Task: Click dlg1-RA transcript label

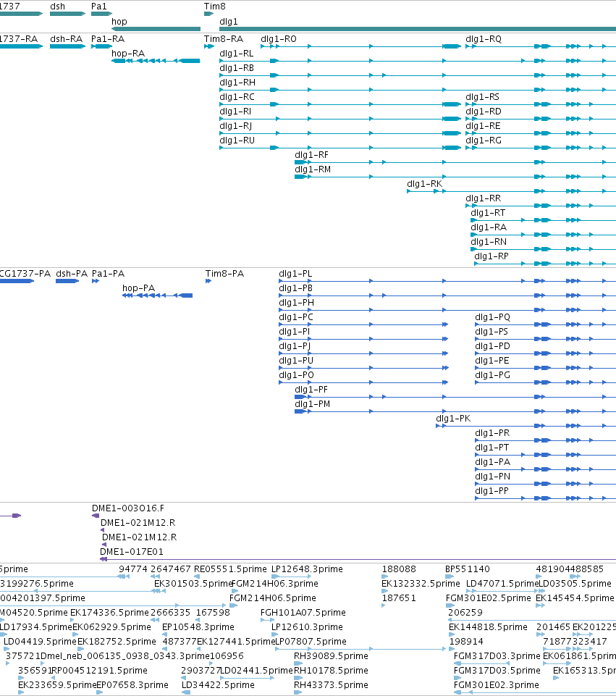Action: [x=489, y=227]
